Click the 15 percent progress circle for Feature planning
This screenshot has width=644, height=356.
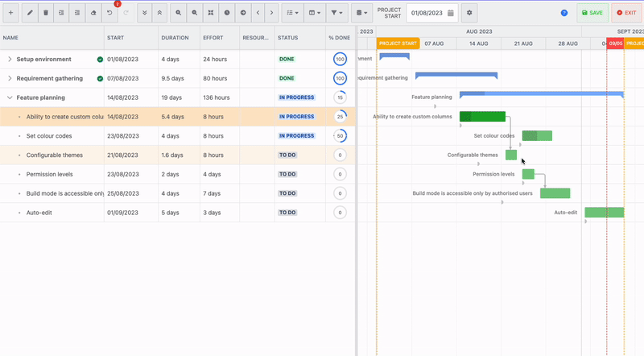340,97
